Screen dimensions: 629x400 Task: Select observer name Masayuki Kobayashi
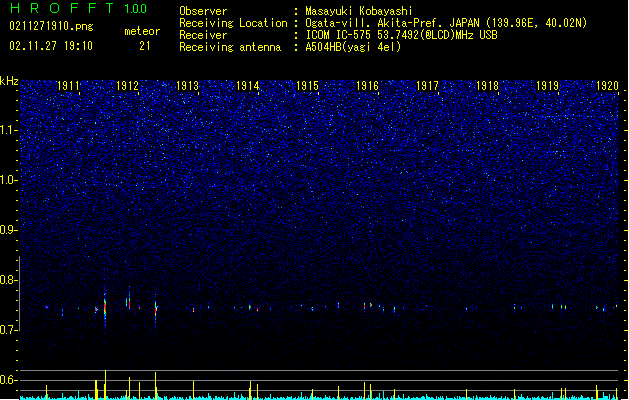click(x=359, y=11)
